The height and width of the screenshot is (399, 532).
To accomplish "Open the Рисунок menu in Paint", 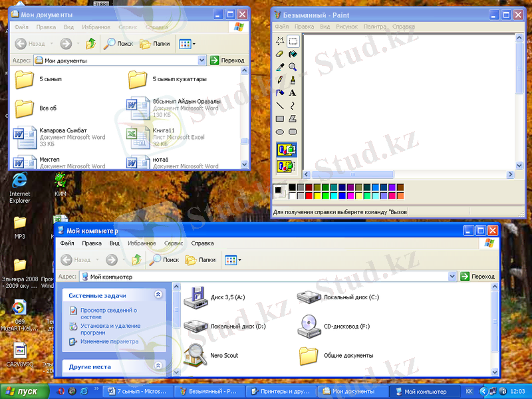I will tap(346, 27).
